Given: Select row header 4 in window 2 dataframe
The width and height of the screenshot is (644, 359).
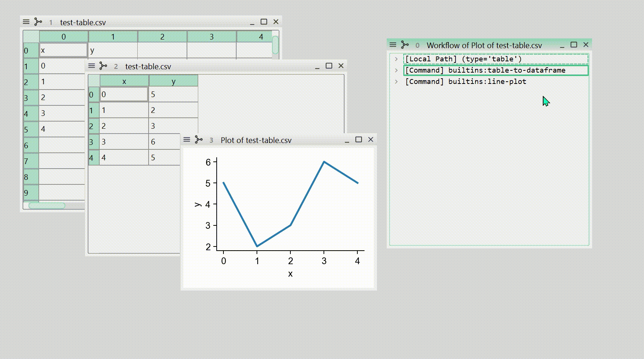Looking at the screenshot, I should point(94,158).
